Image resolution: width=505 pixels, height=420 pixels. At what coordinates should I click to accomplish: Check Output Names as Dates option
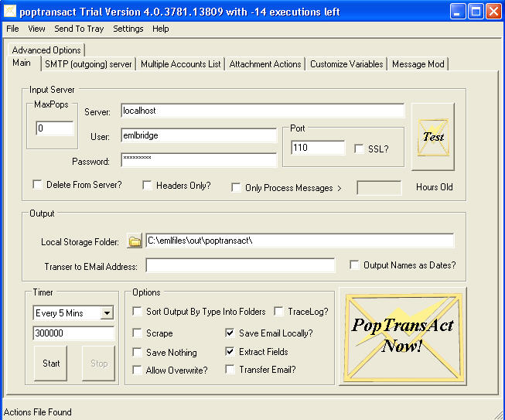point(354,265)
